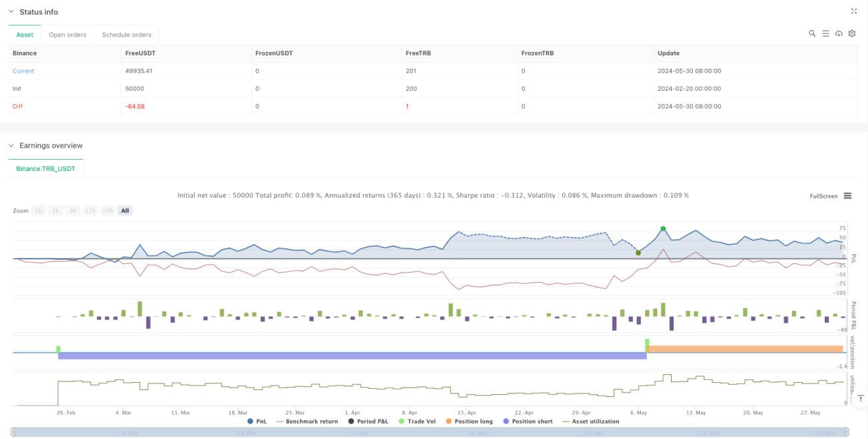Screen dimensions: 868x439
Task: Click the cloud download icon
Action: pos(839,33)
